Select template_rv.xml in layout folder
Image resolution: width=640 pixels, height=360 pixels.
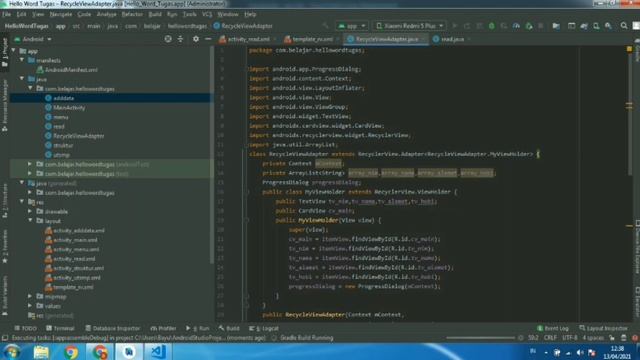(69, 287)
